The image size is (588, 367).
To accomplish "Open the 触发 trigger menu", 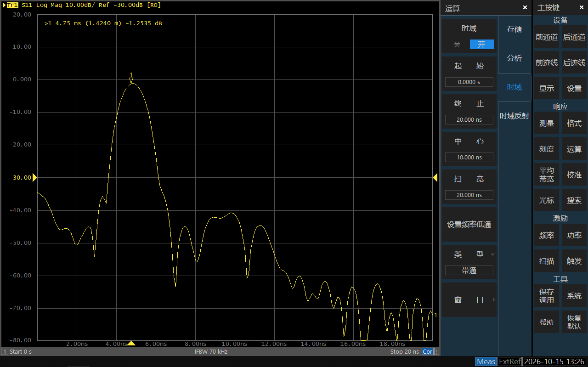I will [574, 261].
